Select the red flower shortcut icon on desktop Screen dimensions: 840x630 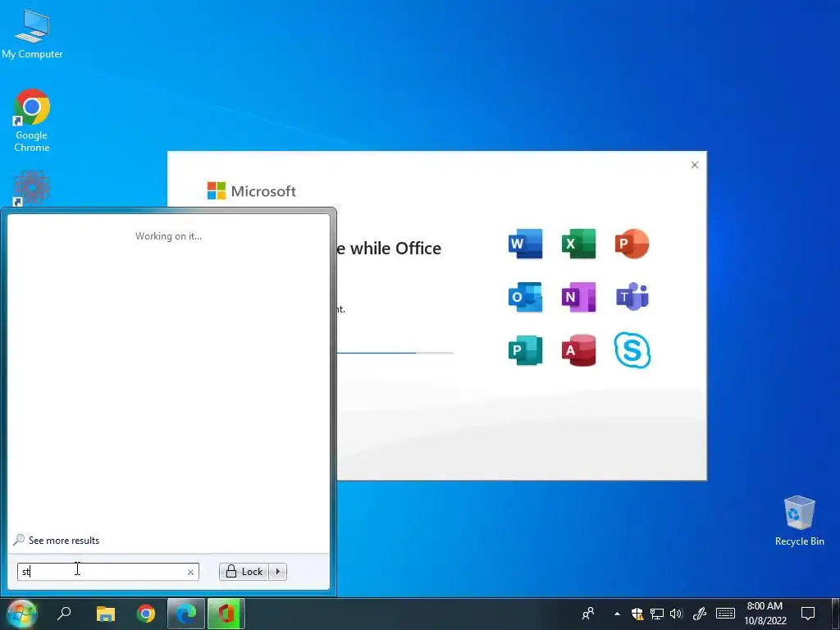32,188
